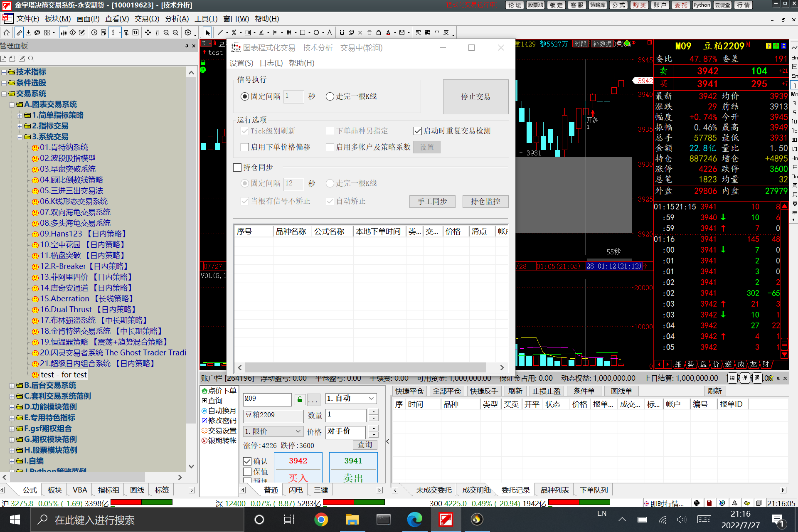The image size is (798, 532).
Task: Click the zoom in magnifier icon
Action: click(x=166, y=32)
